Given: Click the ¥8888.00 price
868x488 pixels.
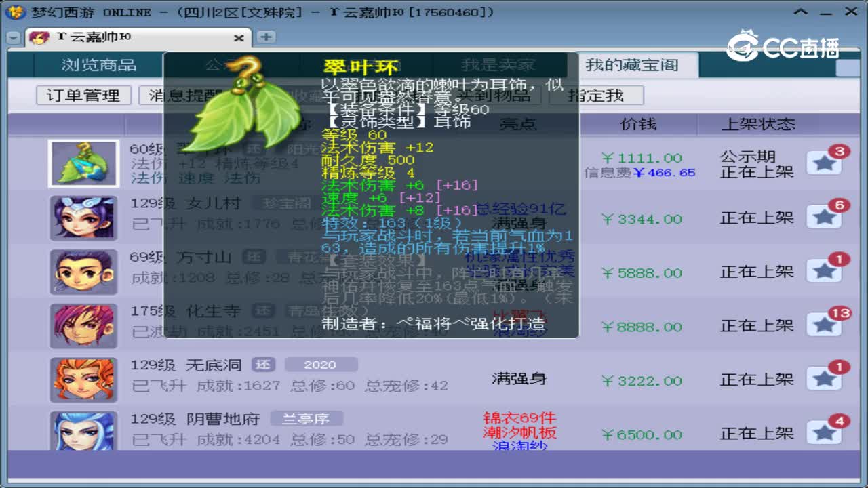Looking at the screenshot, I should click(642, 327).
